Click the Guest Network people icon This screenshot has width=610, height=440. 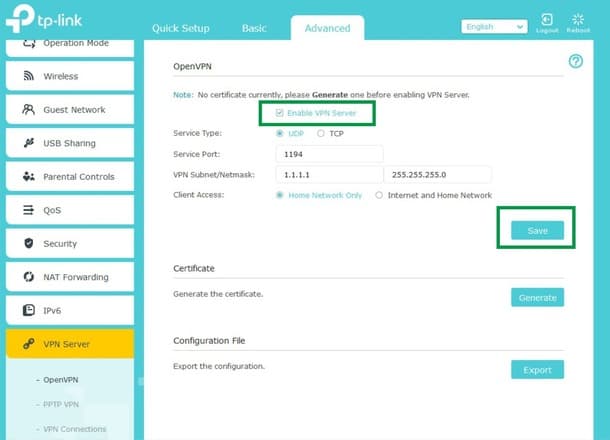pyautogui.click(x=28, y=109)
